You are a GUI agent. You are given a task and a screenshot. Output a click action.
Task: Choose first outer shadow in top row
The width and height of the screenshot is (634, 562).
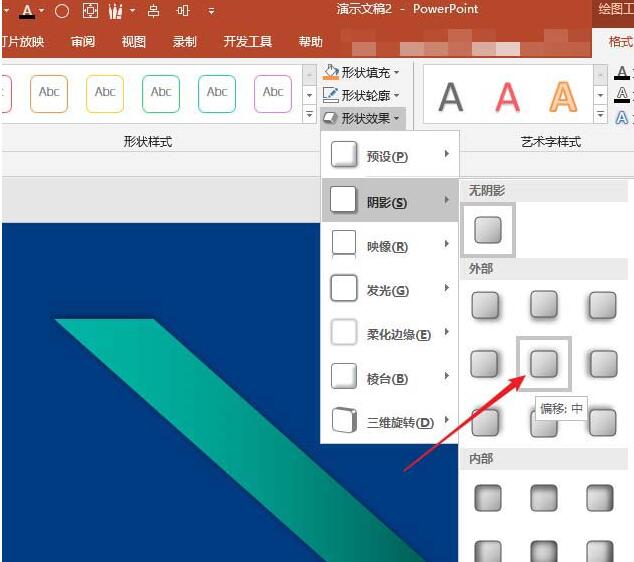(x=485, y=305)
